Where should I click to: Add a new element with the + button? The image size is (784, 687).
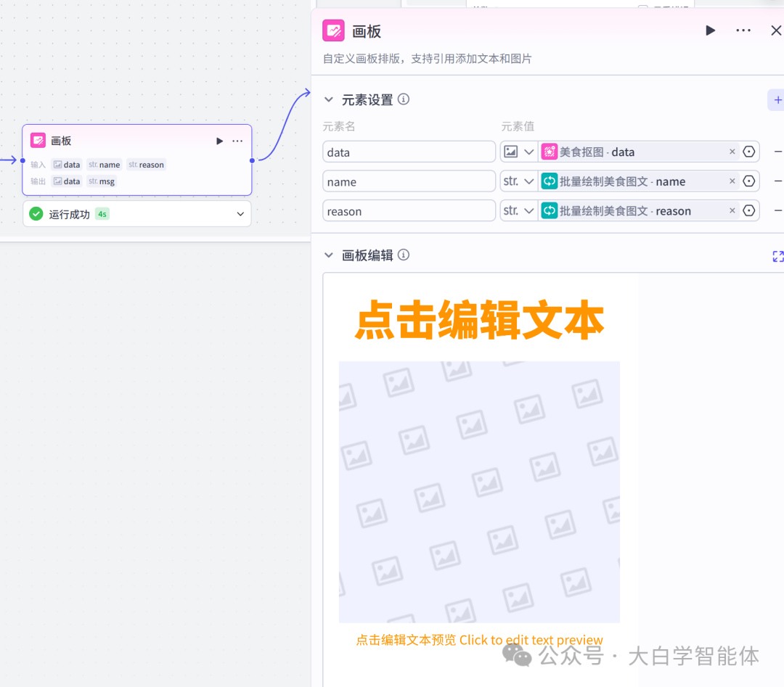(777, 99)
